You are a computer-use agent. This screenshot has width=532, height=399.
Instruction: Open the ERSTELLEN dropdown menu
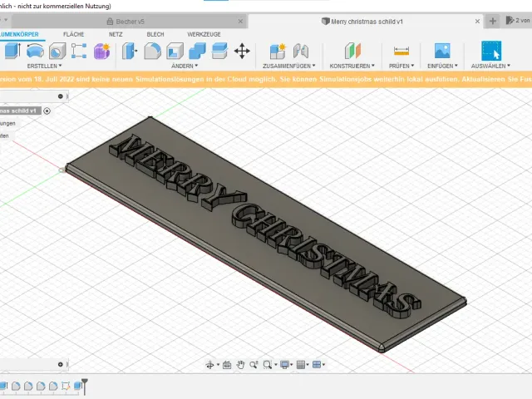pyautogui.click(x=44, y=66)
